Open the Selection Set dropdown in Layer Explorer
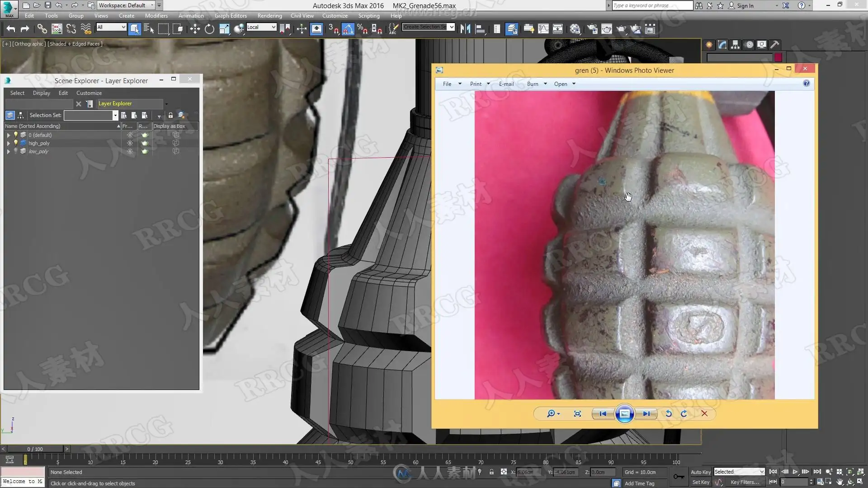The height and width of the screenshot is (488, 868). [x=115, y=116]
